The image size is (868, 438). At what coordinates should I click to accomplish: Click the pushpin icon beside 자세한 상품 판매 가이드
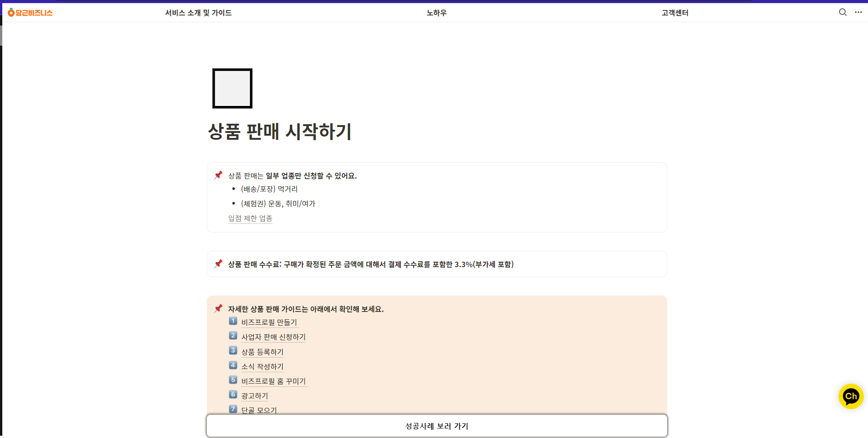click(x=218, y=308)
